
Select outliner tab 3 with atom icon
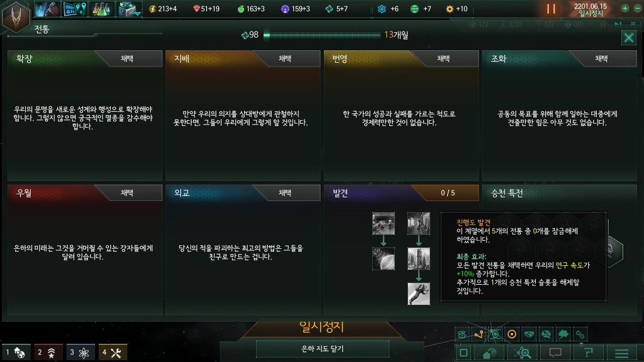[x=80, y=352]
